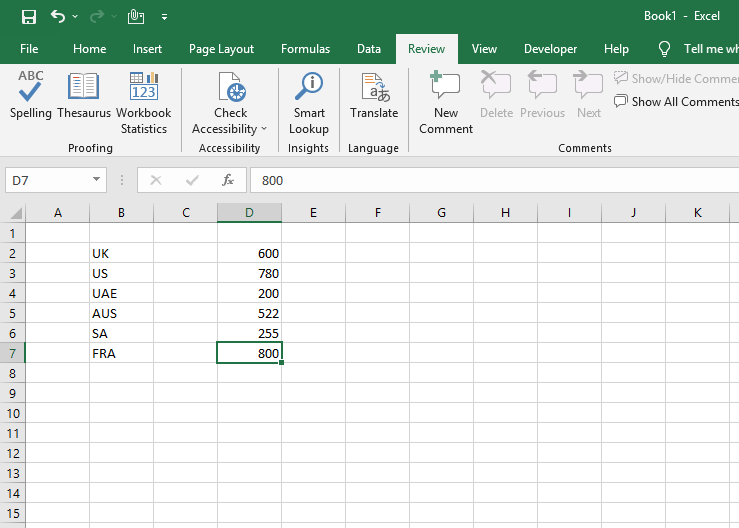This screenshot has width=739, height=528.
Task: Open the Thesaurus tool
Action: (84, 94)
